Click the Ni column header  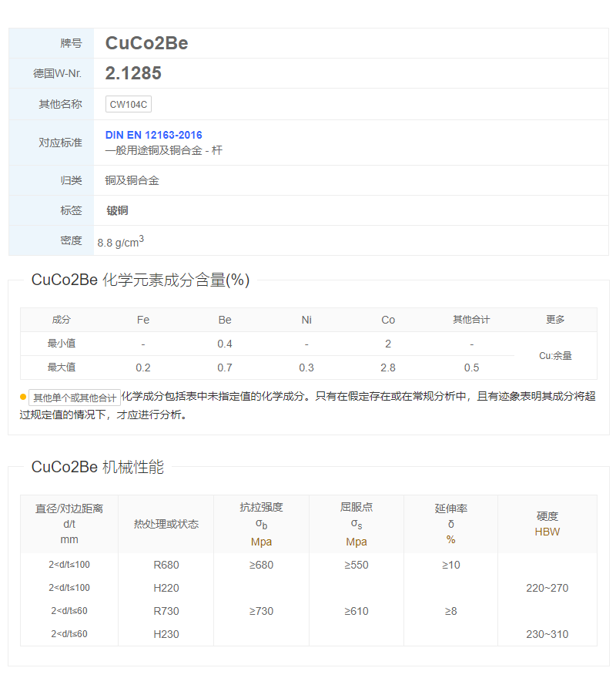[306, 320]
